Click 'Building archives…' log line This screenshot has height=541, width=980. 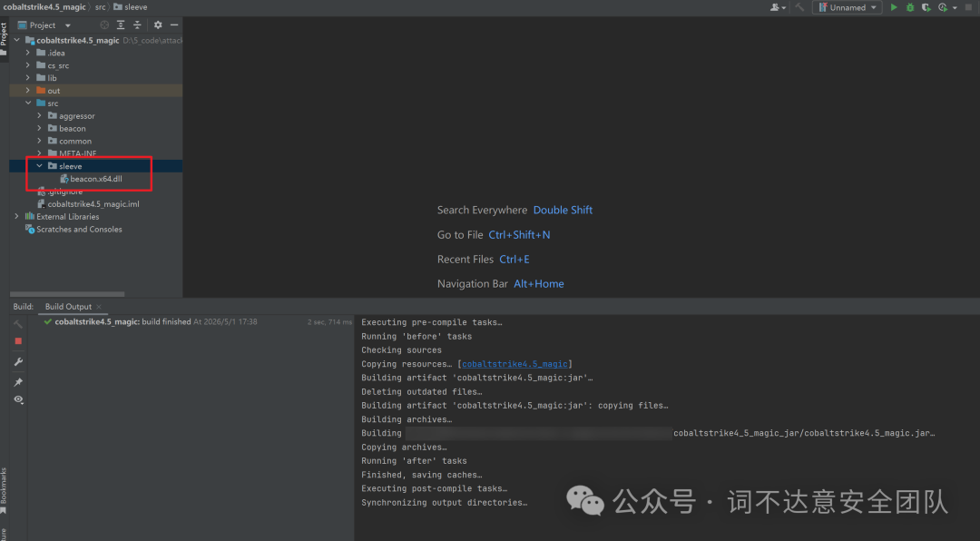click(407, 419)
